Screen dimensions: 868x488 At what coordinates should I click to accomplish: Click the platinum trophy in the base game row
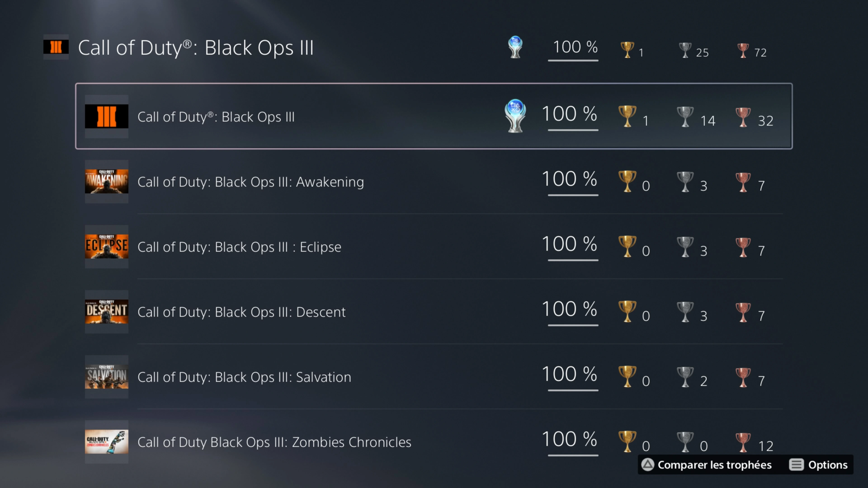[x=515, y=115]
